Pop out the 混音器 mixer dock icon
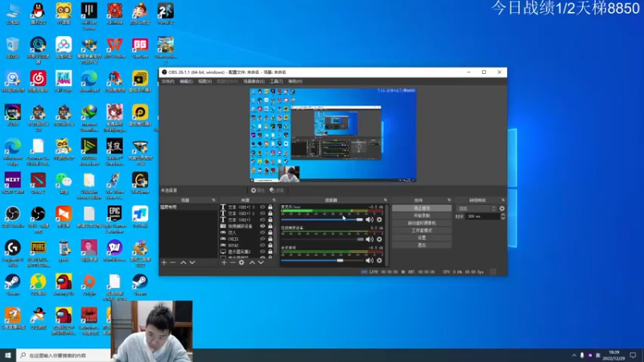Image resolution: width=644 pixels, height=362 pixels. click(x=386, y=200)
